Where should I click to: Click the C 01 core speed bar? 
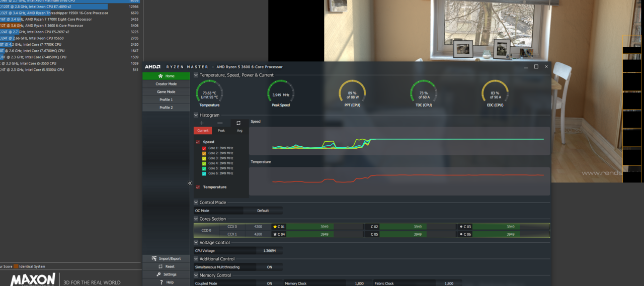(325, 227)
